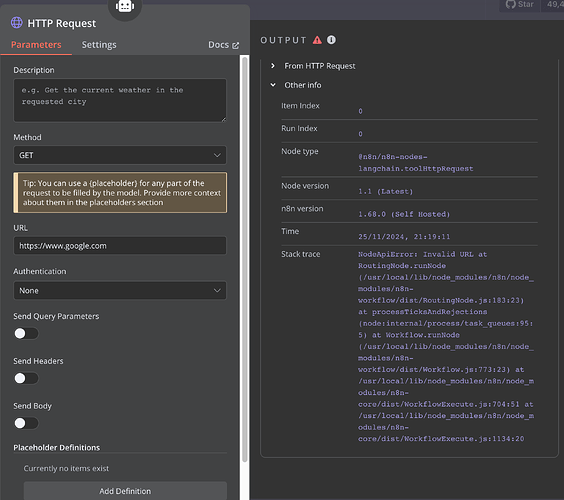The image size is (564, 500).
Task: Click the HTTP Request globe icon
Action: tap(17, 23)
